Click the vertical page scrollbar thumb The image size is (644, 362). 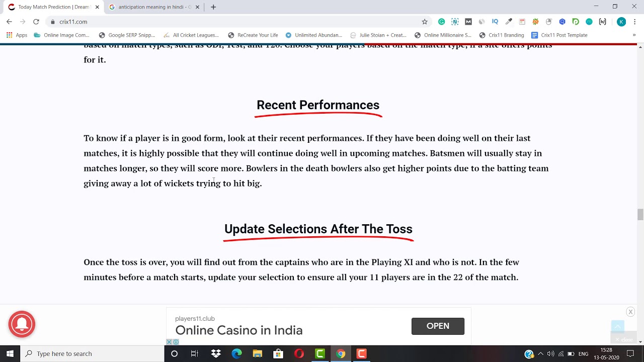[x=640, y=214]
